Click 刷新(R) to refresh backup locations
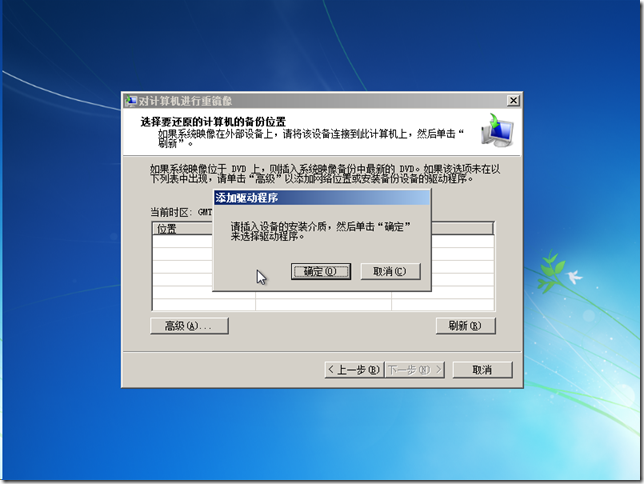The height and width of the screenshot is (484, 644). pyautogui.click(x=465, y=326)
